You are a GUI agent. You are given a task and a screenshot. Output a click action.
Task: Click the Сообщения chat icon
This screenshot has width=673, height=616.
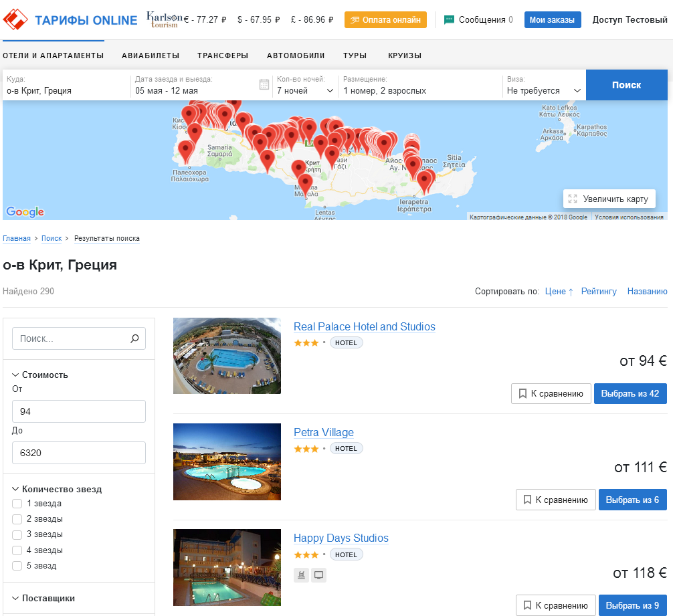(449, 19)
